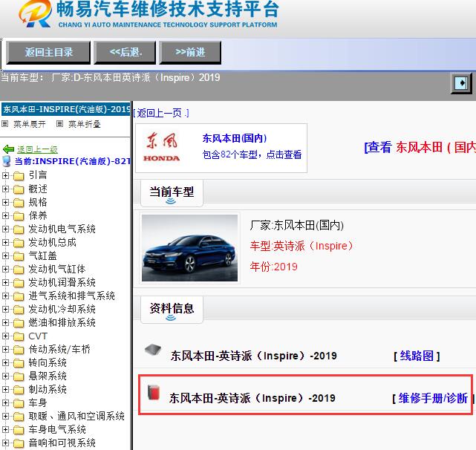Click the 返回主目录 button
This screenshot has width=476, height=450.
[48, 52]
